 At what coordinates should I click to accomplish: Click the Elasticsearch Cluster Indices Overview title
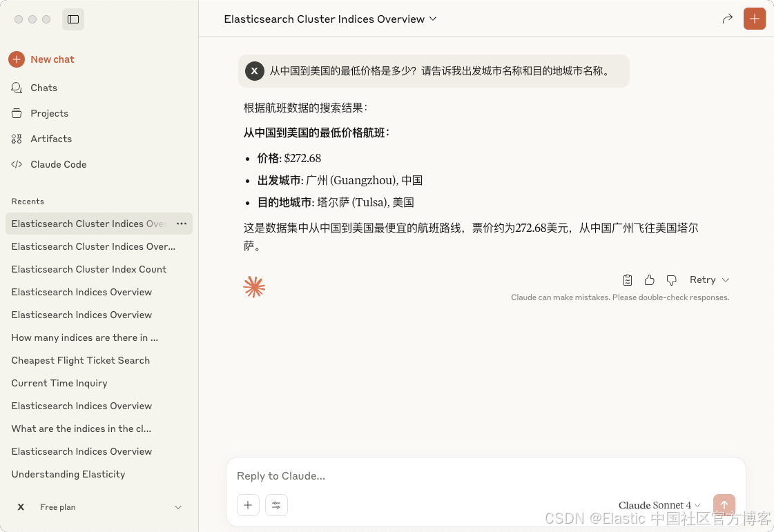324,19
